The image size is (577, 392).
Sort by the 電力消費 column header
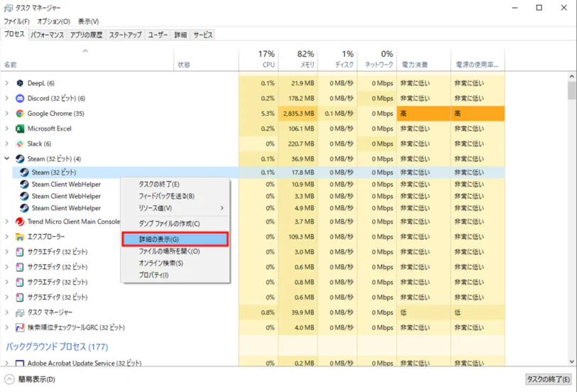[x=424, y=59]
